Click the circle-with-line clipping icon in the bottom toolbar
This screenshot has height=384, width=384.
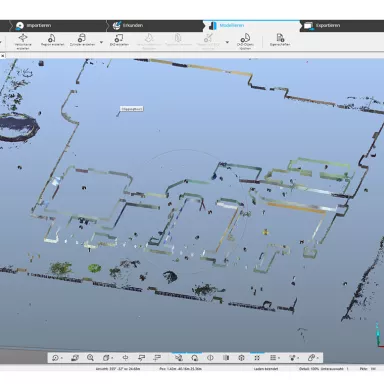[x=210, y=358]
